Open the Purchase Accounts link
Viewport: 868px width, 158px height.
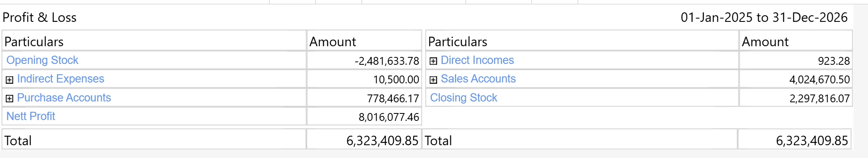(x=64, y=98)
